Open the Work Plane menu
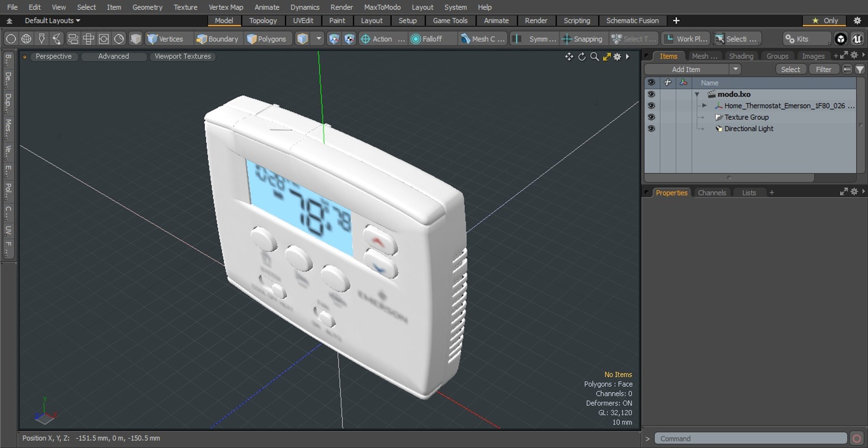Image resolution: width=868 pixels, height=448 pixels. tap(686, 39)
